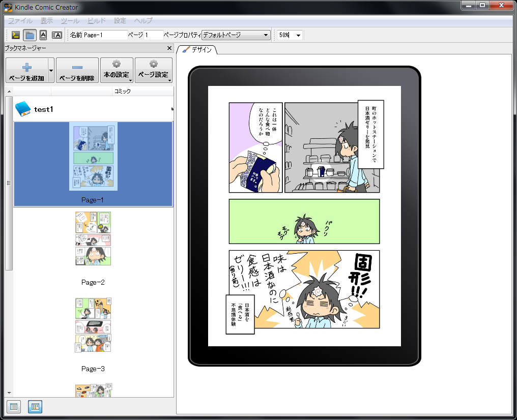Click the 名前 field containing Page-1
Image resolution: width=517 pixels, height=420 pixels.
coord(105,35)
